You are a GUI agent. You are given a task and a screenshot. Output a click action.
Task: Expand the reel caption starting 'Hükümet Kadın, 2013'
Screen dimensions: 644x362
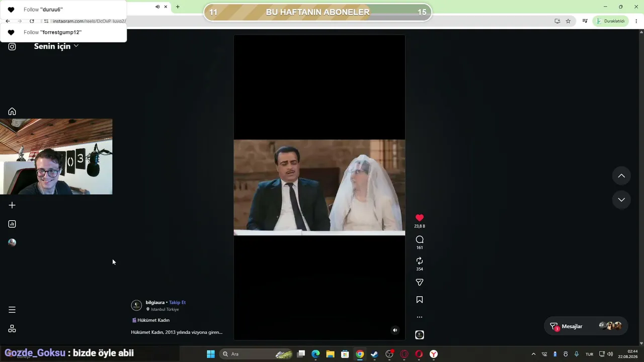click(177, 332)
